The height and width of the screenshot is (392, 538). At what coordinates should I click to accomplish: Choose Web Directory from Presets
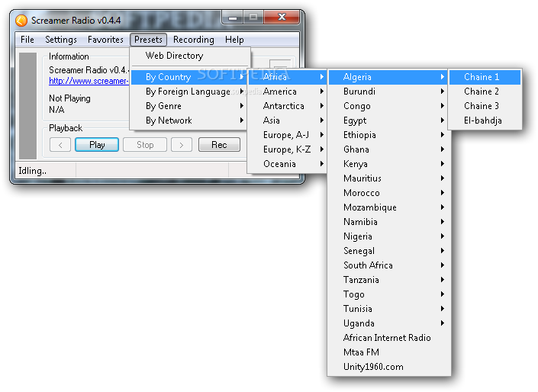pos(190,56)
